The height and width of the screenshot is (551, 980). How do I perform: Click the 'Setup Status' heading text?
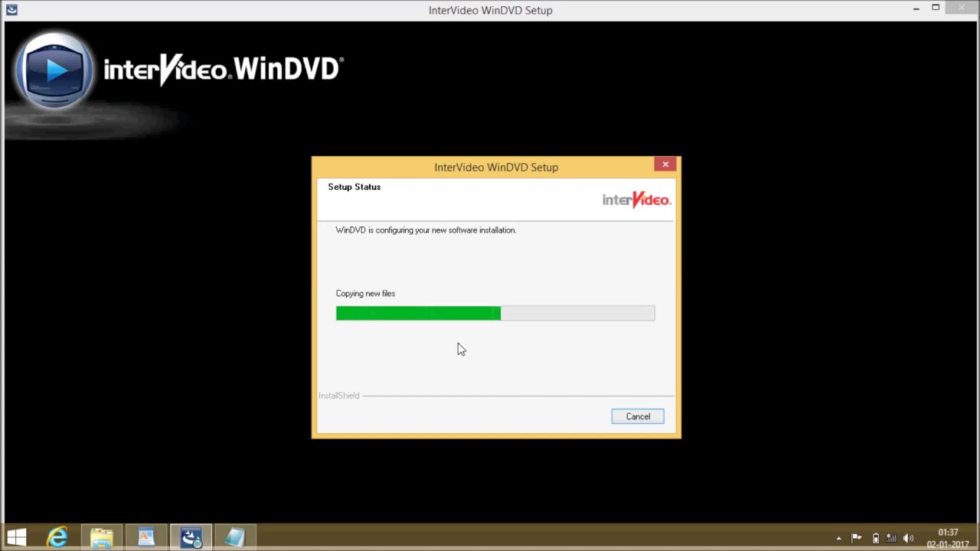coord(354,187)
